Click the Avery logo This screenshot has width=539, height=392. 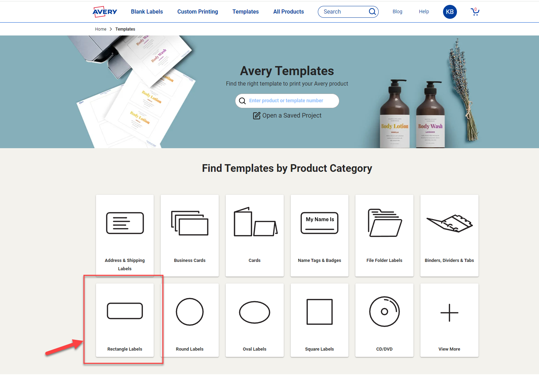(105, 12)
